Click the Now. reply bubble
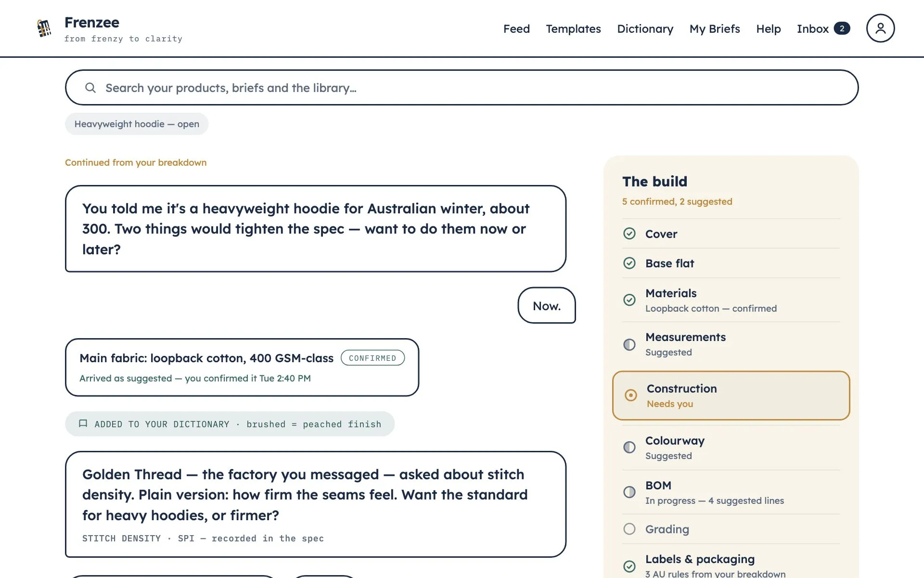The image size is (924, 578). [x=547, y=305]
